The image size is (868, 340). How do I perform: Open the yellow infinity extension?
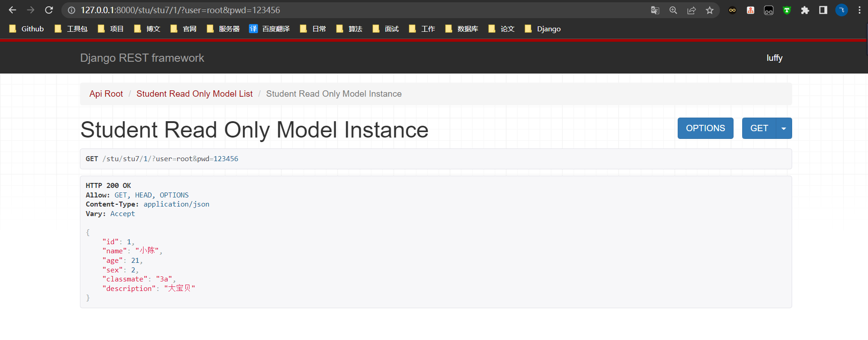[x=732, y=10]
